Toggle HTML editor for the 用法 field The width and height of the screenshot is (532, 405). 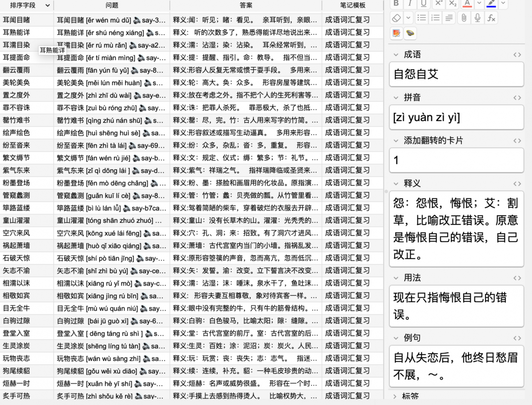pos(517,278)
